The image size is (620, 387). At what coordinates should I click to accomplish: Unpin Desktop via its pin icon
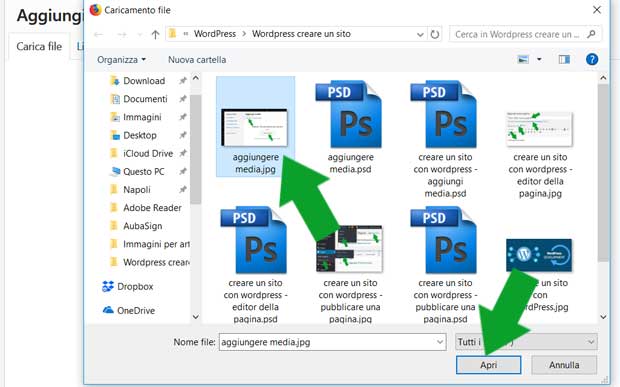(x=182, y=135)
